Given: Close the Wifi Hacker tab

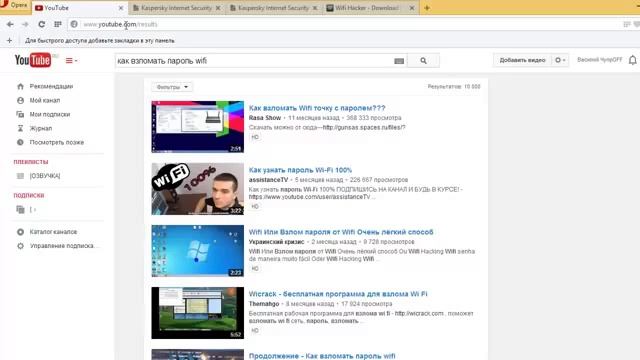Looking at the screenshot, I should [x=412, y=8].
